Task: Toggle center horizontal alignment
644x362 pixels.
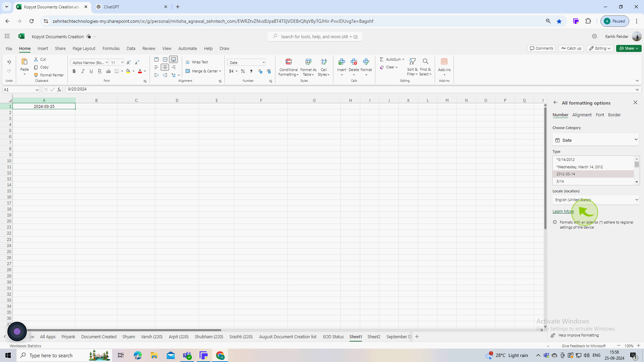Action: [165, 67]
